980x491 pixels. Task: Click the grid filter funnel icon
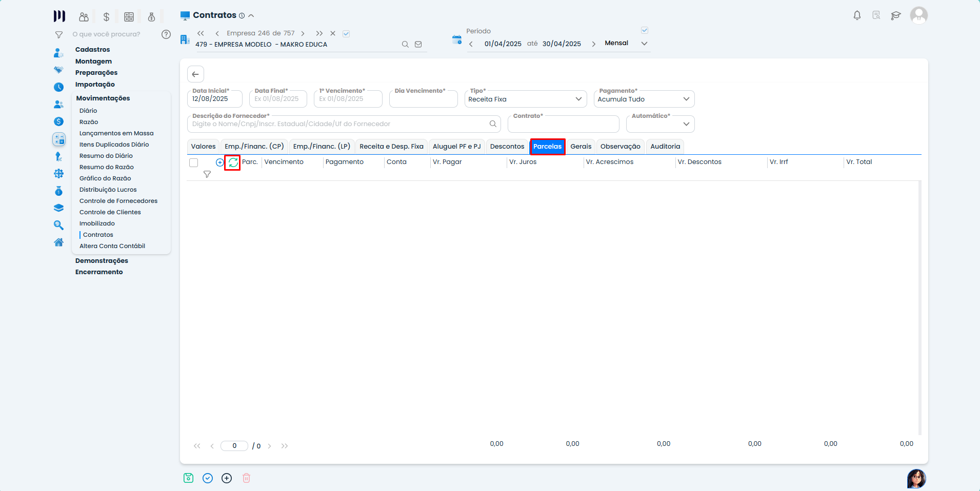[207, 175]
